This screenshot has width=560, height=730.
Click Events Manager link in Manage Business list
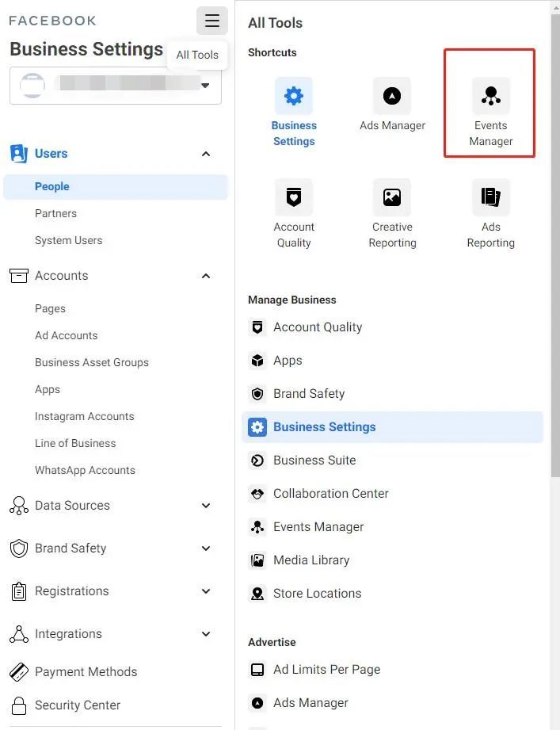click(x=318, y=527)
